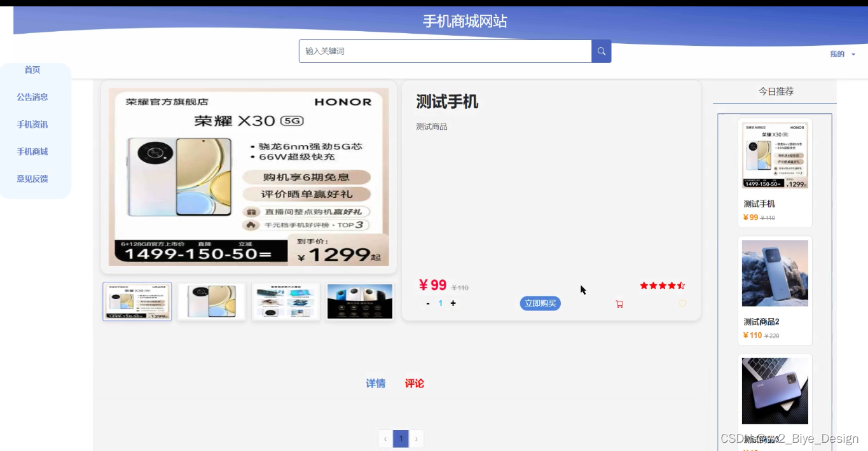The width and height of the screenshot is (868, 451).
Task: Open 意见反馈 in sidebar
Action: pyautogui.click(x=32, y=179)
